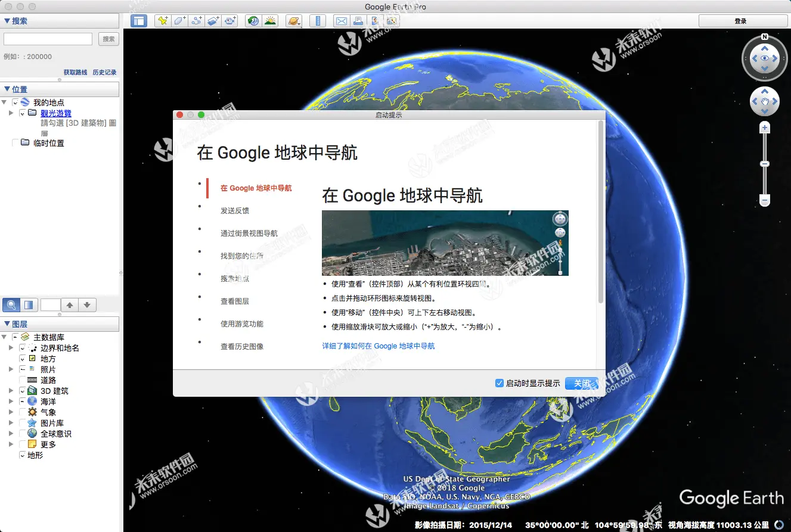Click the opacity gradient toggle button
Screen dimensions: 791x532
click(29, 305)
